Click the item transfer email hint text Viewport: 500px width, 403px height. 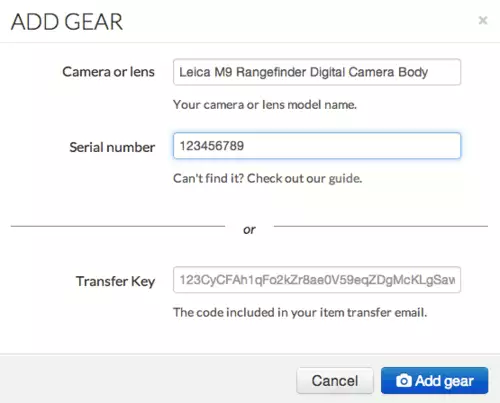coord(300,313)
